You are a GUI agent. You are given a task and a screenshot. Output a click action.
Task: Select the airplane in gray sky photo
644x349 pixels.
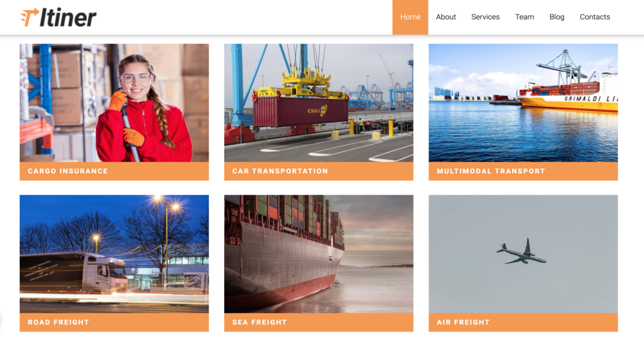point(523,254)
